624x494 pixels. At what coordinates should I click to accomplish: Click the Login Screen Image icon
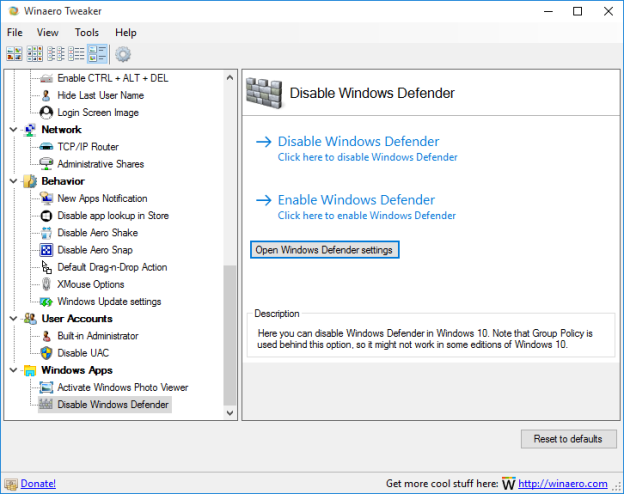pyautogui.click(x=46, y=113)
